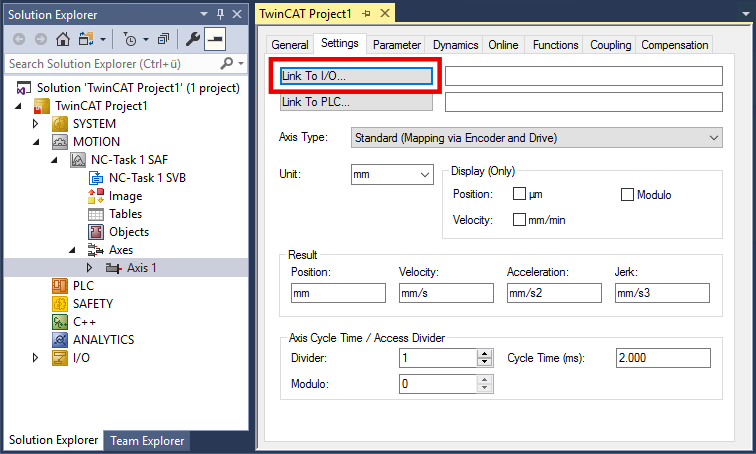This screenshot has width=756, height=454.
Task: Expand the SYSTEM node
Action: (x=35, y=124)
